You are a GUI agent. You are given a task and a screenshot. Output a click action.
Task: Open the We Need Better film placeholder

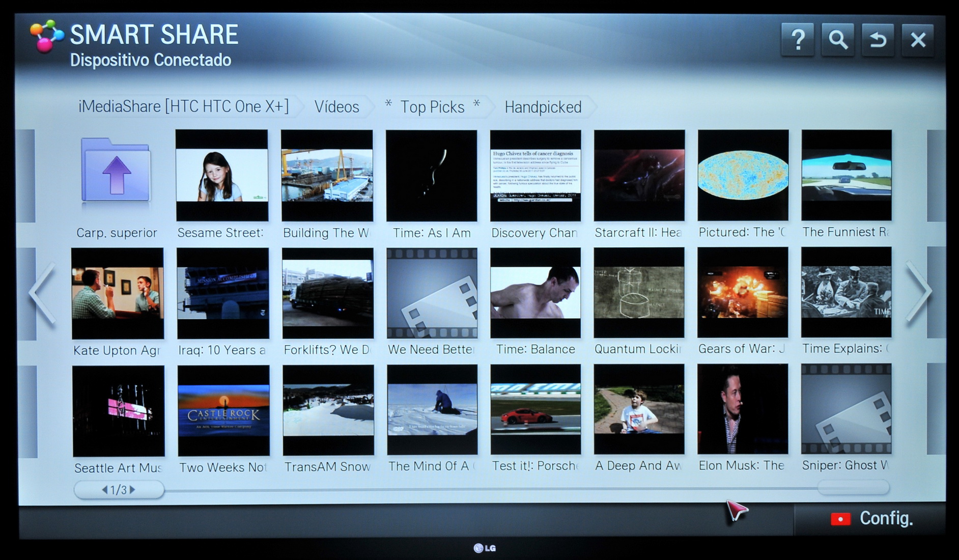click(432, 293)
